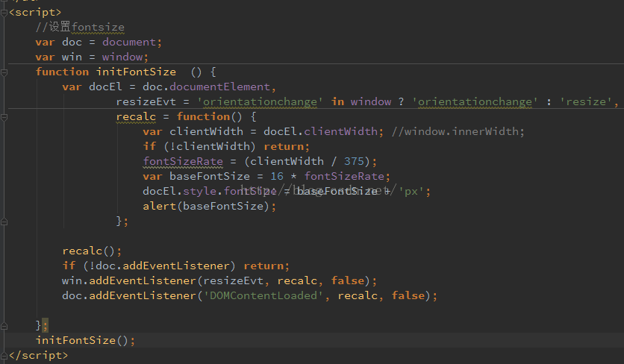Click the word 'document' in var doc line
Image resolution: width=624 pixels, height=364 pixels.
click(x=129, y=43)
